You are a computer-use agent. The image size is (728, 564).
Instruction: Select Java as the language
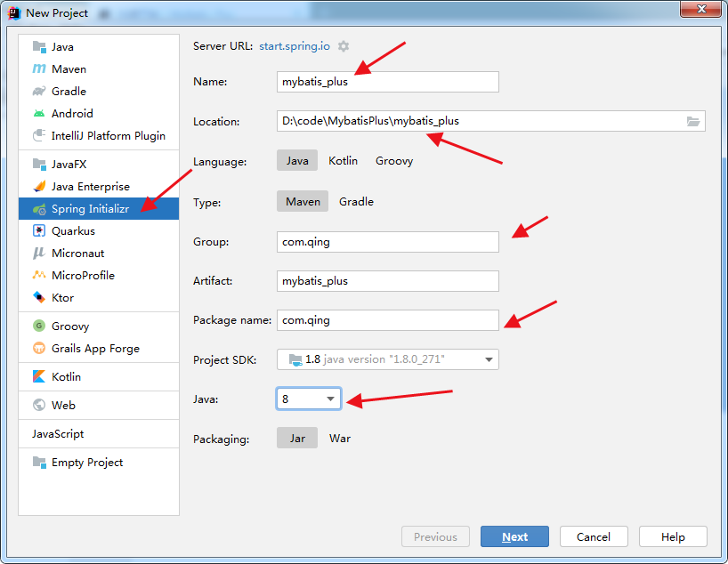tap(297, 161)
